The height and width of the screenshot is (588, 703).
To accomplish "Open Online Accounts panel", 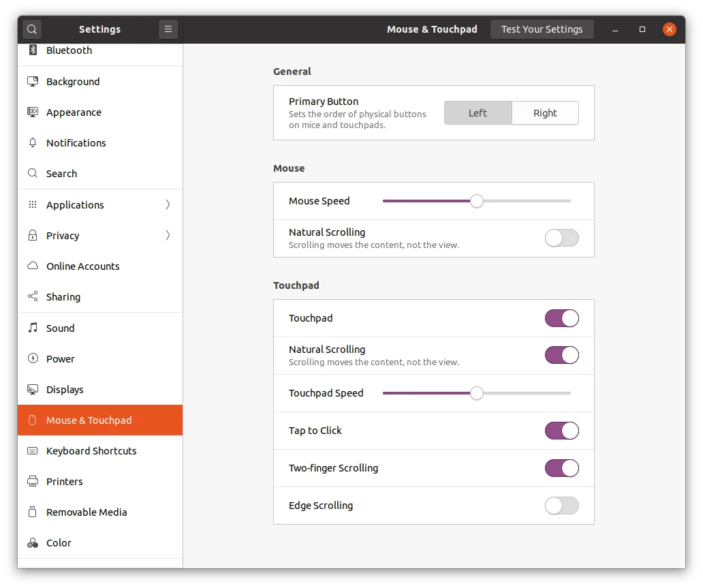I will 100,266.
